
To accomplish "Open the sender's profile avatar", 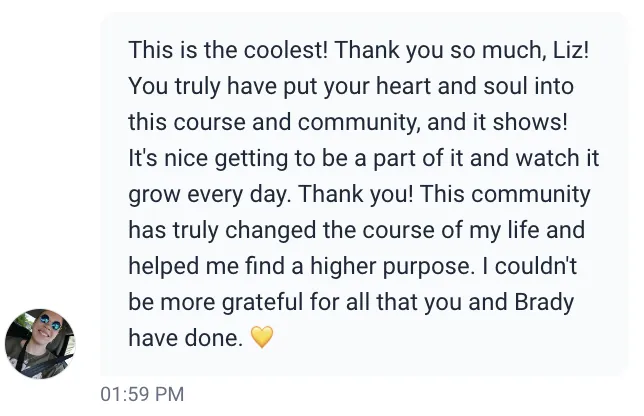I will (x=40, y=344).
